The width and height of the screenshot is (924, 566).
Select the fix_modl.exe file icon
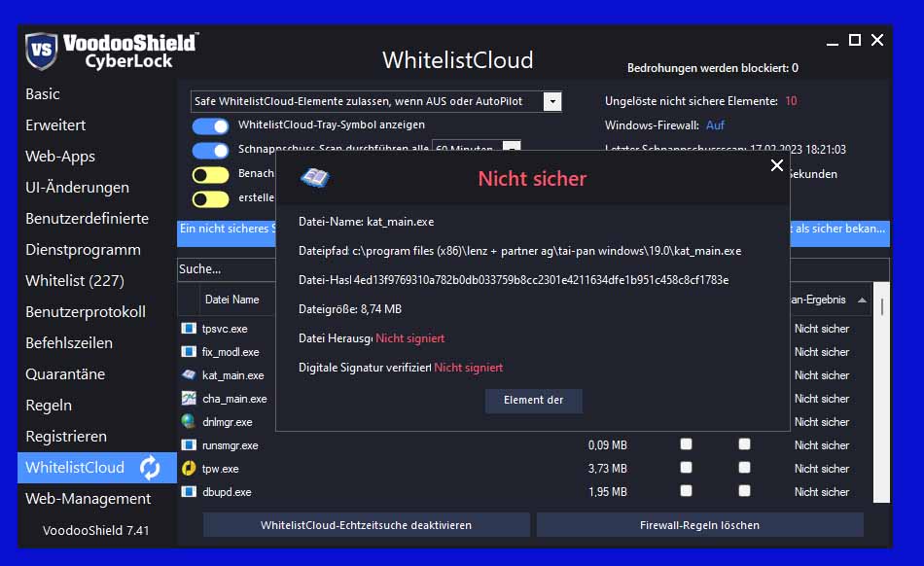189,352
